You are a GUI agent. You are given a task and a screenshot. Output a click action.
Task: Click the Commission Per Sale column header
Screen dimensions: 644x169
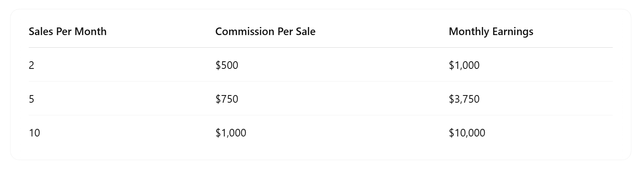tap(265, 31)
